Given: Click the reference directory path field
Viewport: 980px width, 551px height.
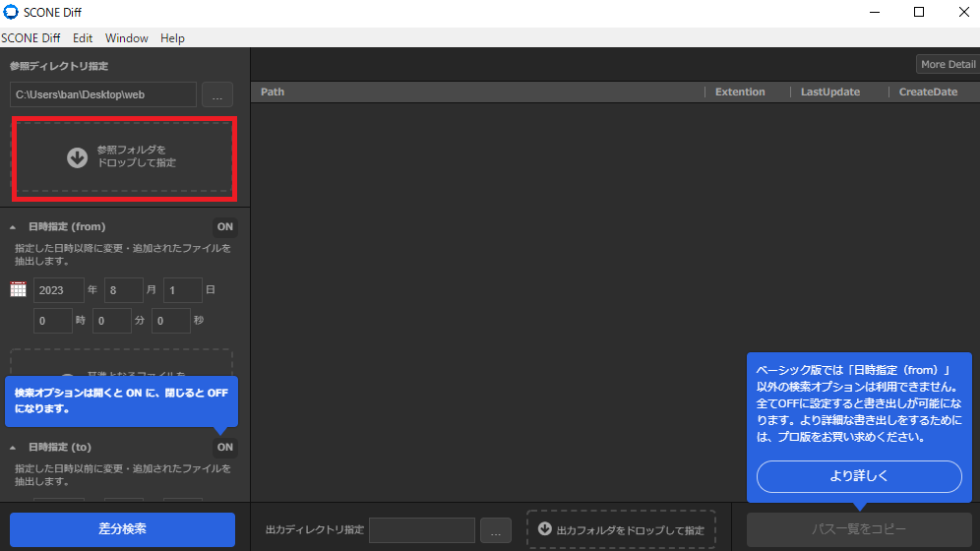Looking at the screenshot, I should (103, 94).
